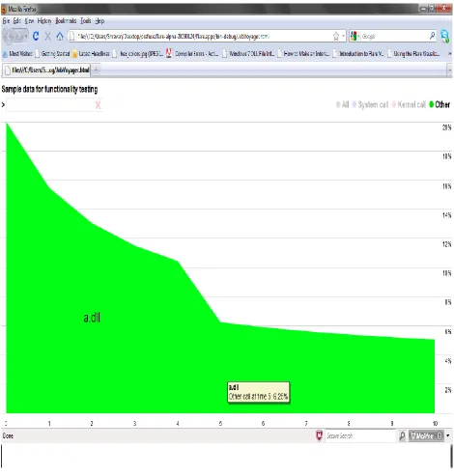
Task: Select the System call filter option
Action: [x=370, y=104]
